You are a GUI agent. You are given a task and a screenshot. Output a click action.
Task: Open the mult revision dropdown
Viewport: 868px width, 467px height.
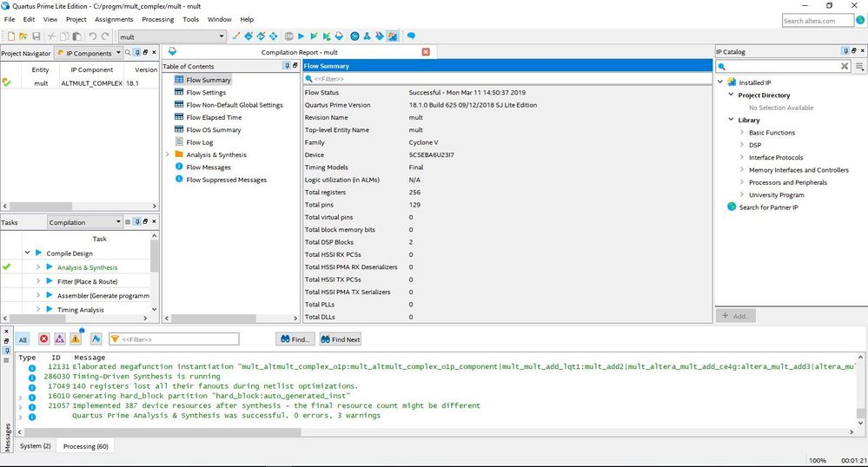tap(221, 36)
